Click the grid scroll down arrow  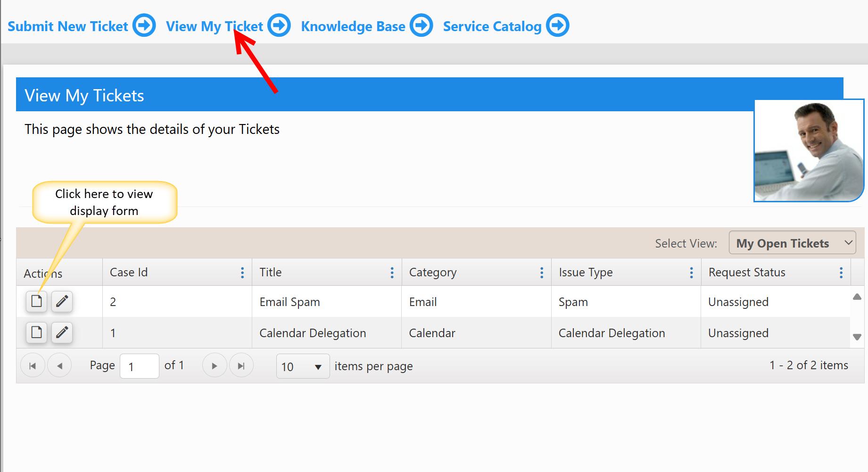click(857, 337)
